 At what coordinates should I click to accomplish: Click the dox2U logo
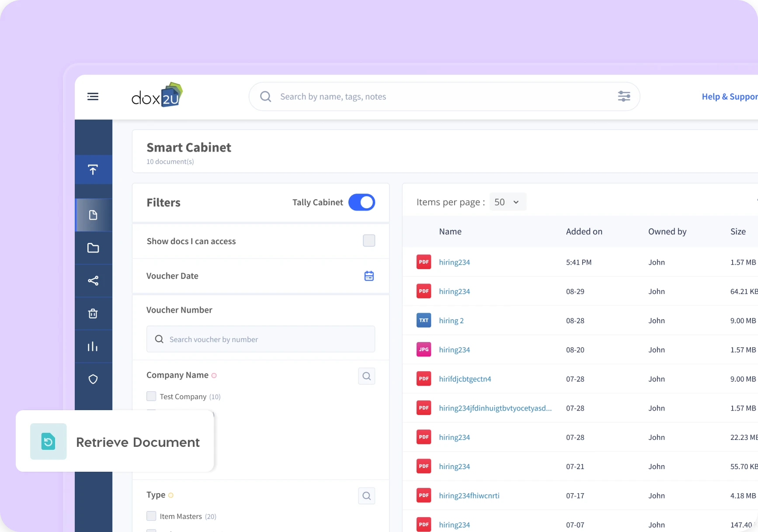point(156,95)
